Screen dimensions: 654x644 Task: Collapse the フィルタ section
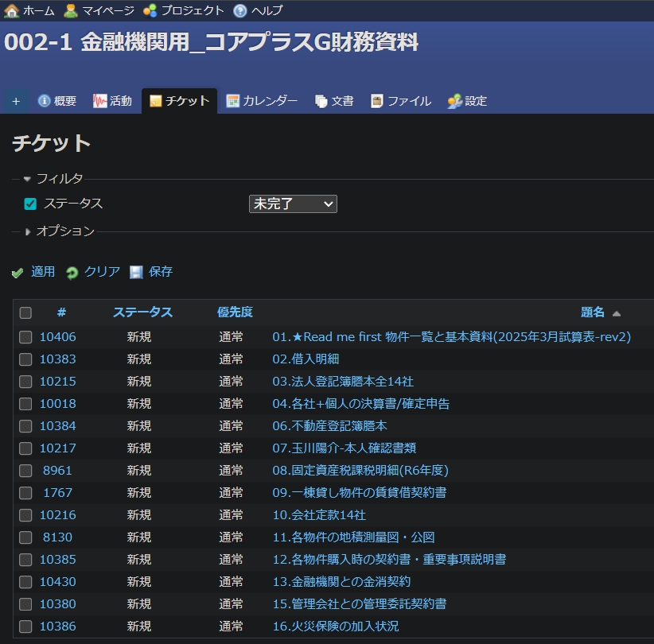click(x=26, y=179)
